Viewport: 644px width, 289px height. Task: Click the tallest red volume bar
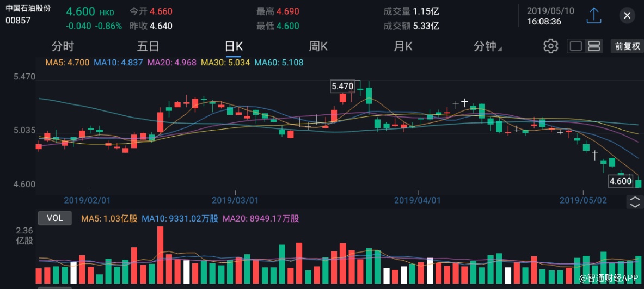160,255
